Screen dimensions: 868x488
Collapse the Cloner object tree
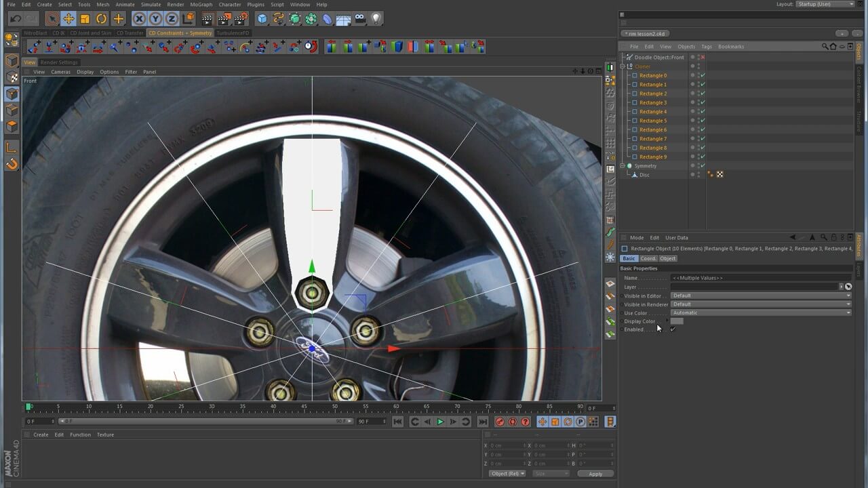[623, 66]
